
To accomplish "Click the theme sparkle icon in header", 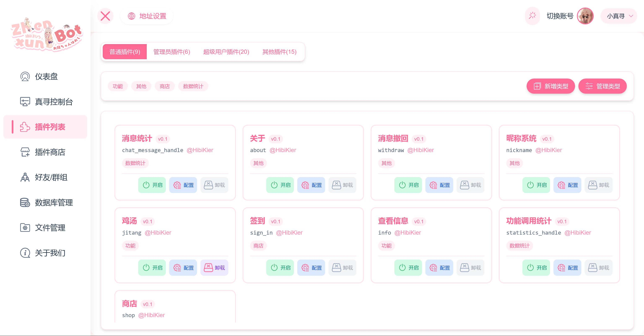I will pyautogui.click(x=532, y=16).
